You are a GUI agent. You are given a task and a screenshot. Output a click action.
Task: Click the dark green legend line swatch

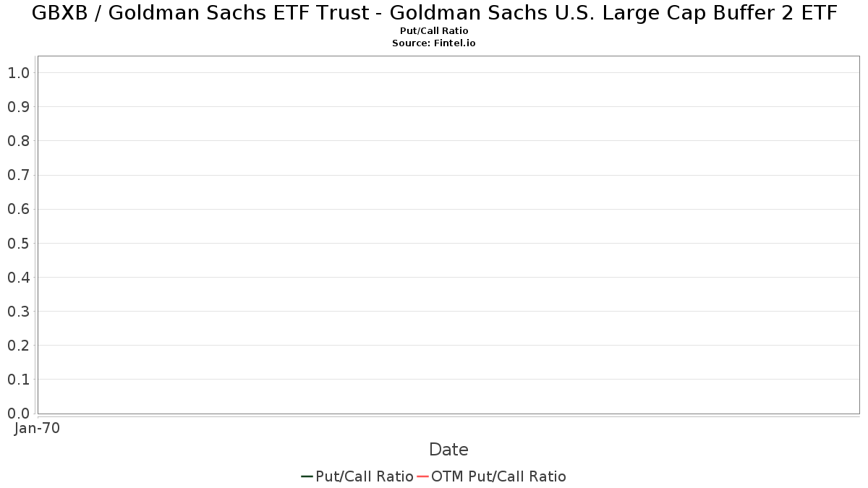(307, 476)
